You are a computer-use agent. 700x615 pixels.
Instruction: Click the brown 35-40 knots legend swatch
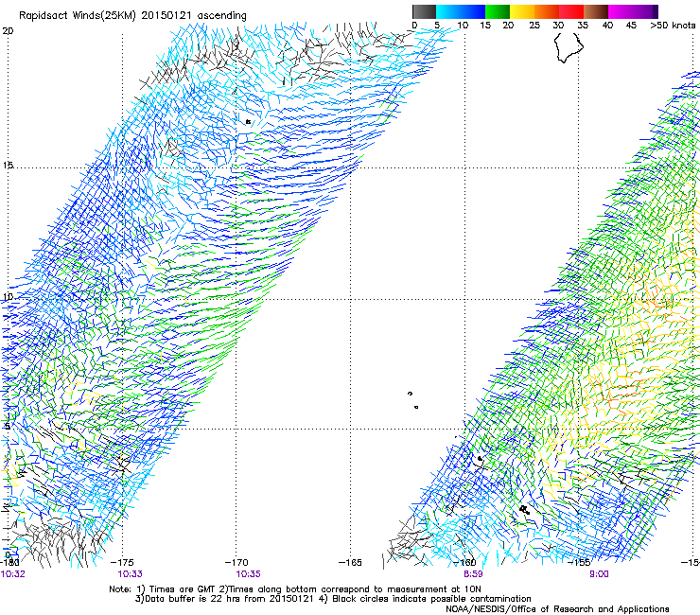(596, 11)
